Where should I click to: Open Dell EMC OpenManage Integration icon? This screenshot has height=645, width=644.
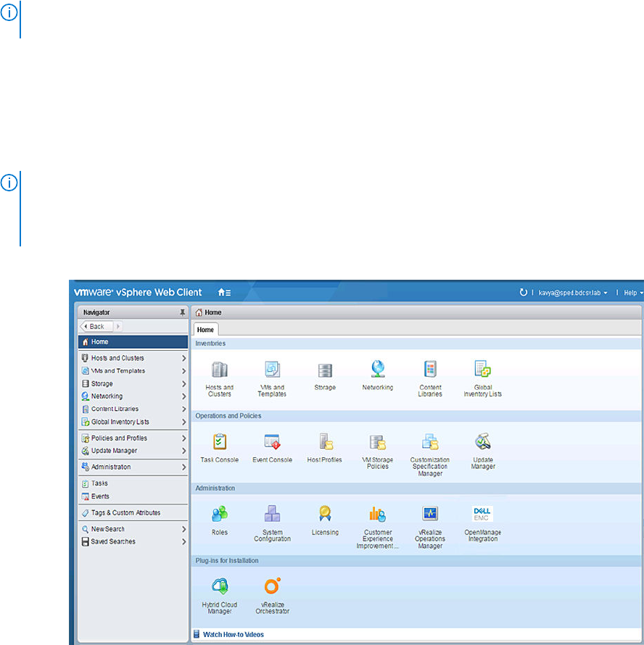pyautogui.click(x=482, y=514)
